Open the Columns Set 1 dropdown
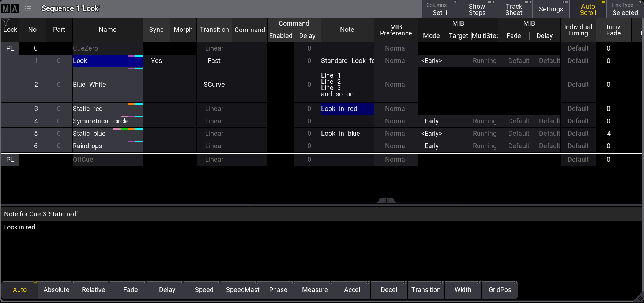The width and height of the screenshot is (644, 303). 440,9
